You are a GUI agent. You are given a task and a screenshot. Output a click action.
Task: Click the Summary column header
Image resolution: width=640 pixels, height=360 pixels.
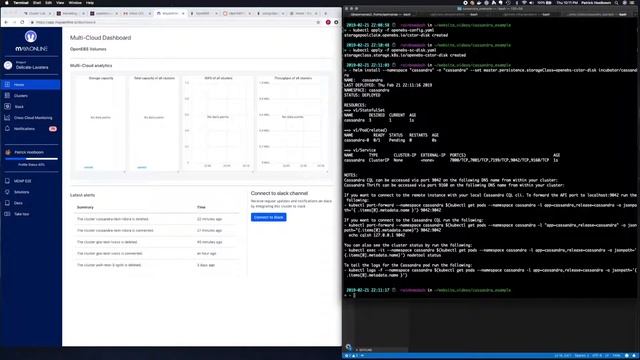[85, 207]
